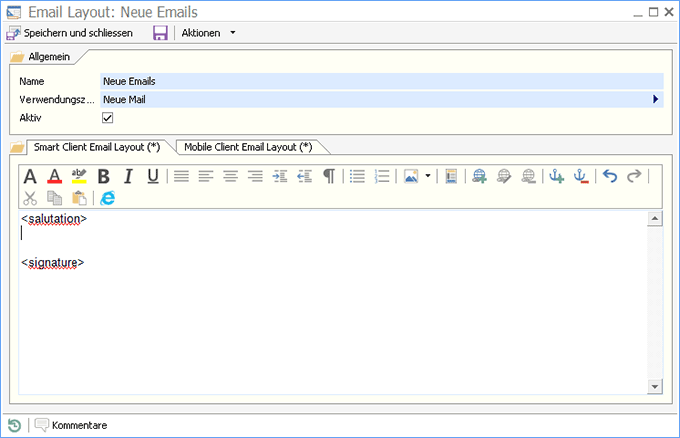
Task: Switch to Mobile Client Email Layout tab
Action: point(248,147)
